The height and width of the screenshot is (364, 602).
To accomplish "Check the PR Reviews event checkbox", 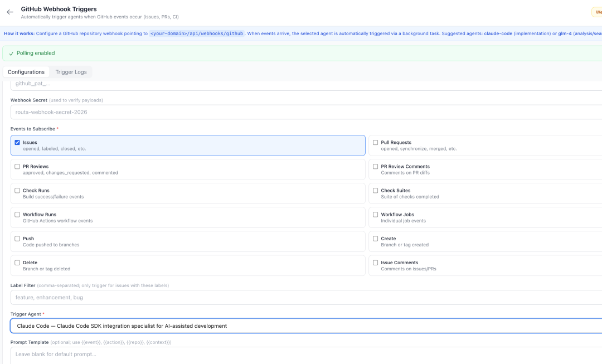I will (17, 167).
